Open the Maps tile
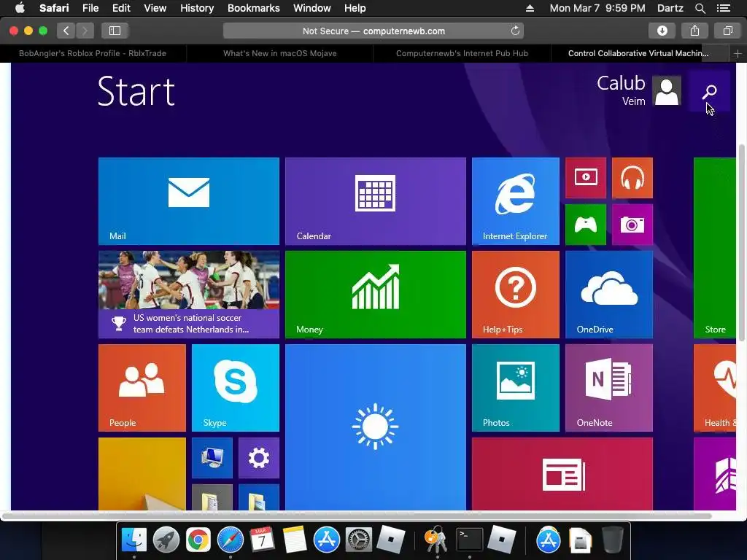Image resolution: width=747 pixels, height=560 pixels. [715, 474]
